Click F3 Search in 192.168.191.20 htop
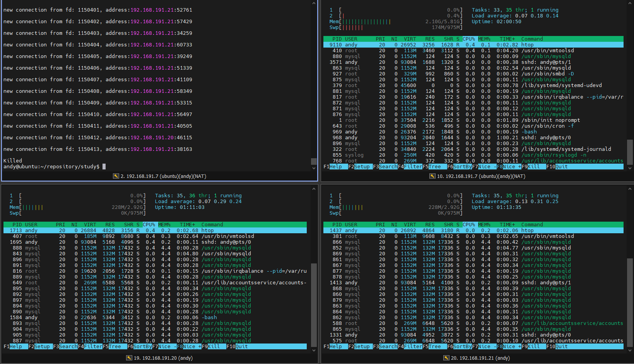Image resolution: width=634 pixels, height=364 pixels. tap(65, 347)
